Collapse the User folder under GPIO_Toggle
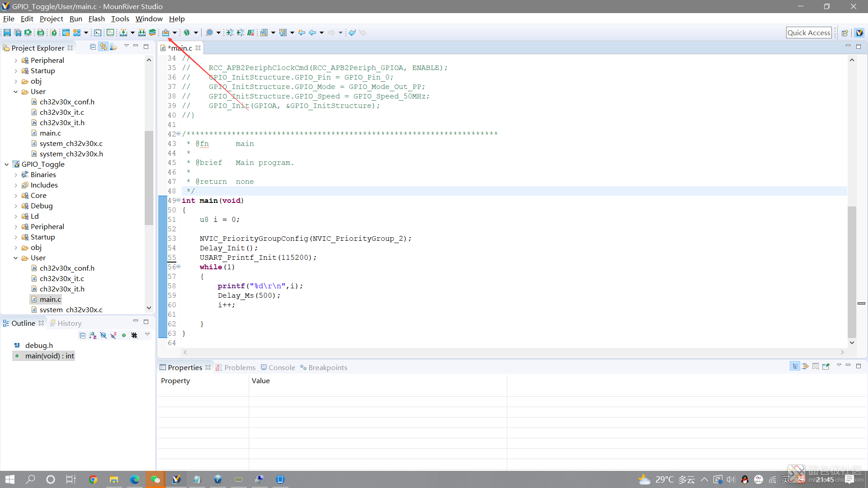This screenshot has width=868, height=488. (x=16, y=258)
